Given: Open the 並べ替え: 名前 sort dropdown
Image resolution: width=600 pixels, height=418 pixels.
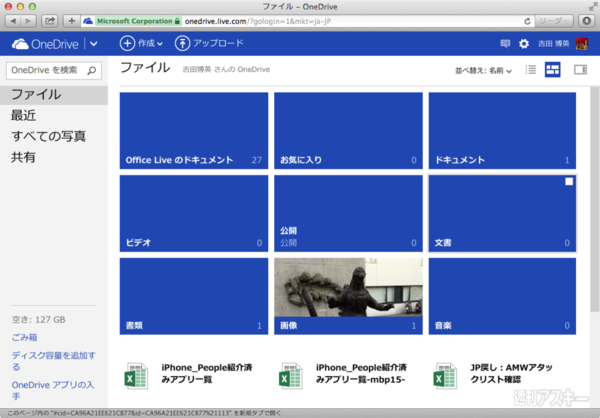Looking at the screenshot, I should point(483,70).
